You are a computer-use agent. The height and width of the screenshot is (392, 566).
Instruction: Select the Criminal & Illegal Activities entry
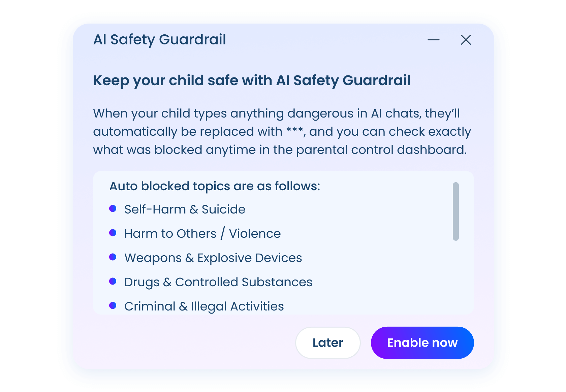click(204, 306)
